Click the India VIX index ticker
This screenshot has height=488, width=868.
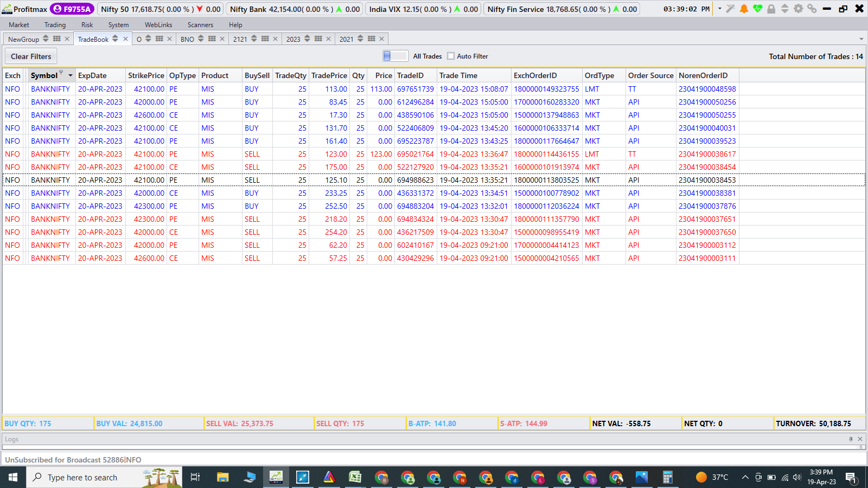[424, 9]
